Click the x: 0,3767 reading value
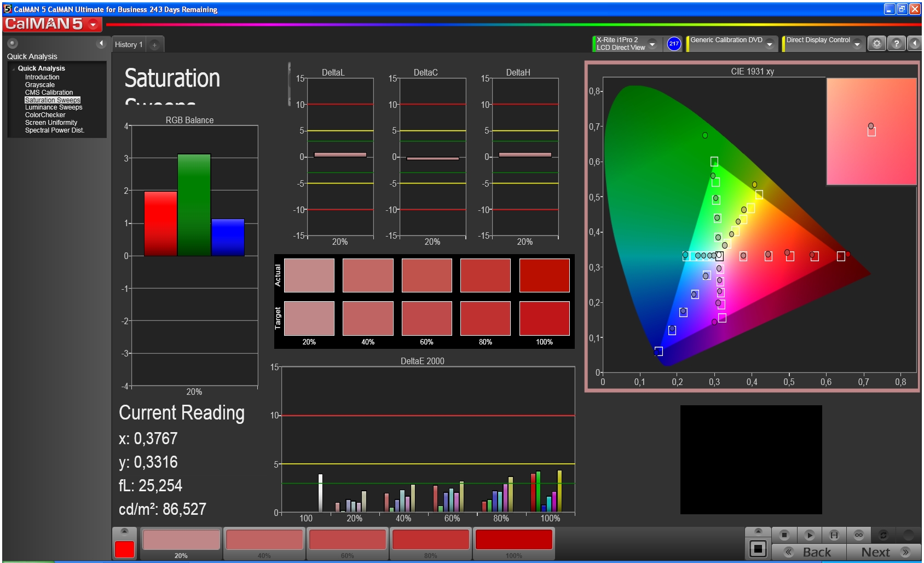Image resolution: width=924 pixels, height=563 pixels. coord(148,439)
